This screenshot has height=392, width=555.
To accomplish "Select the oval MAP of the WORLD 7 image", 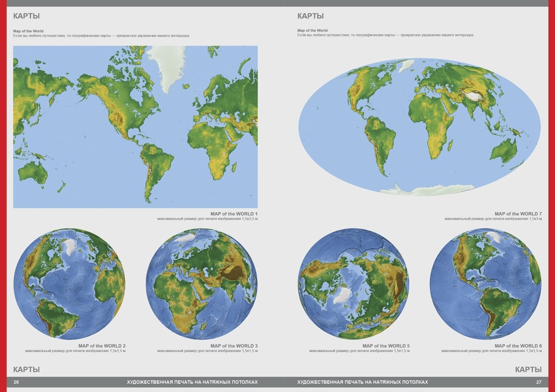I will coord(419,127).
